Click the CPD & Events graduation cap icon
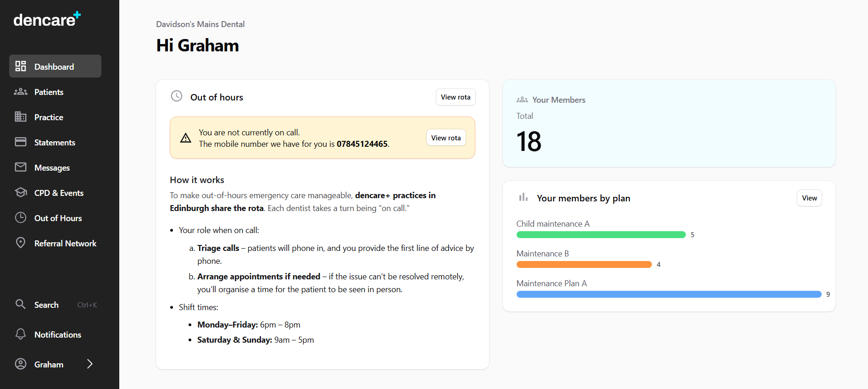Viewport: 868px width, 389px height. 21,193
